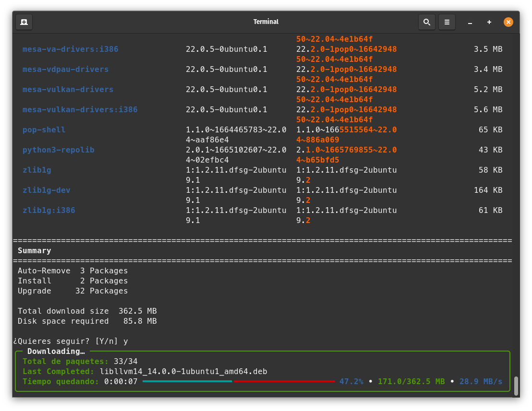Click the Downloading… box title
This screenshot has width=532, height=411.
(56, 352)
